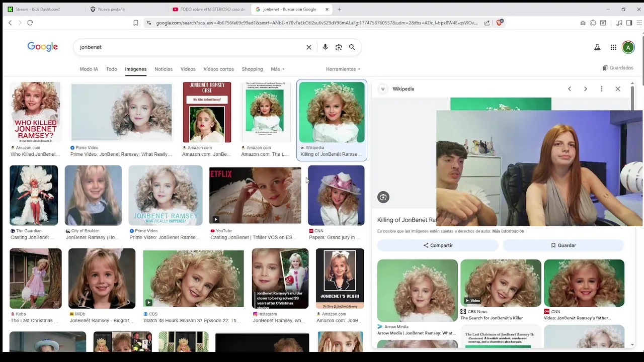
Task: Open the CNN Papers: Grand jury thumbnail
Action: click(x=336, y=195)
